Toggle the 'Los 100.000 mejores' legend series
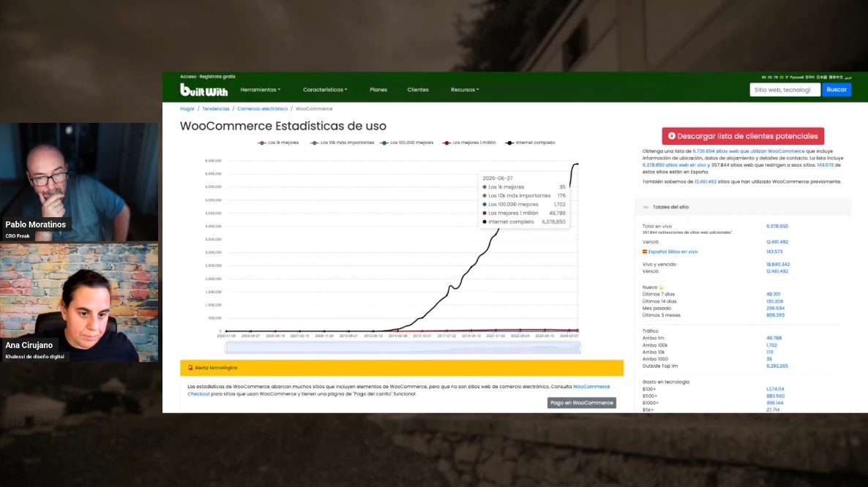Screen dimensions: 868x487 coord(407,143)
